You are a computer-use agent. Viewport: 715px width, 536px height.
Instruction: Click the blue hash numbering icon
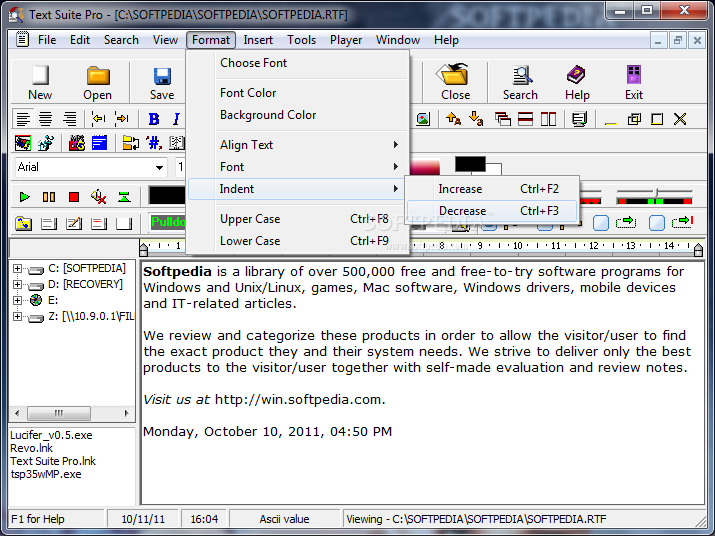coord(154,143)
